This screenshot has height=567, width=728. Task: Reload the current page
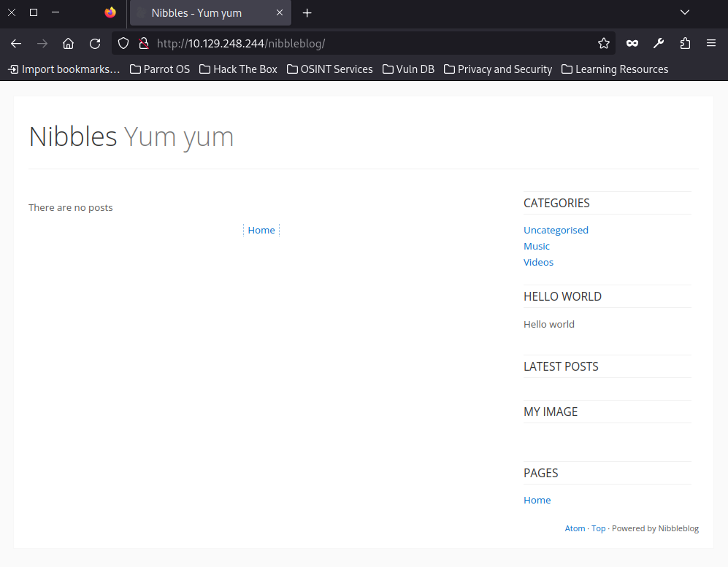pyautogui.click(x=95, y=44)
